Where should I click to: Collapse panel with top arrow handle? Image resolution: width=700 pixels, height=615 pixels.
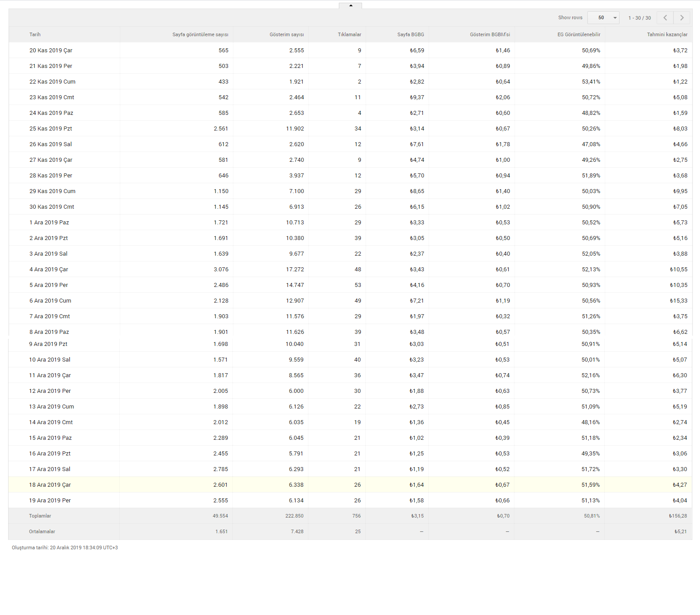coord(350,5)
